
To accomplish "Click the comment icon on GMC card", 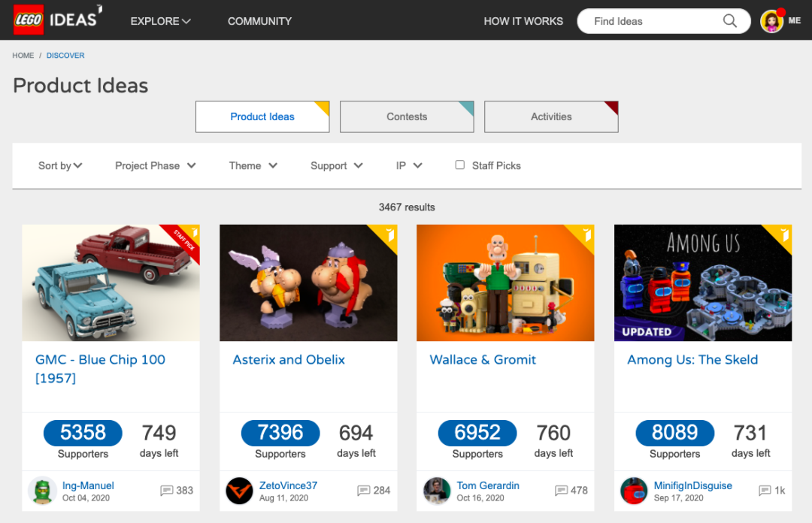I will [167, 491].
